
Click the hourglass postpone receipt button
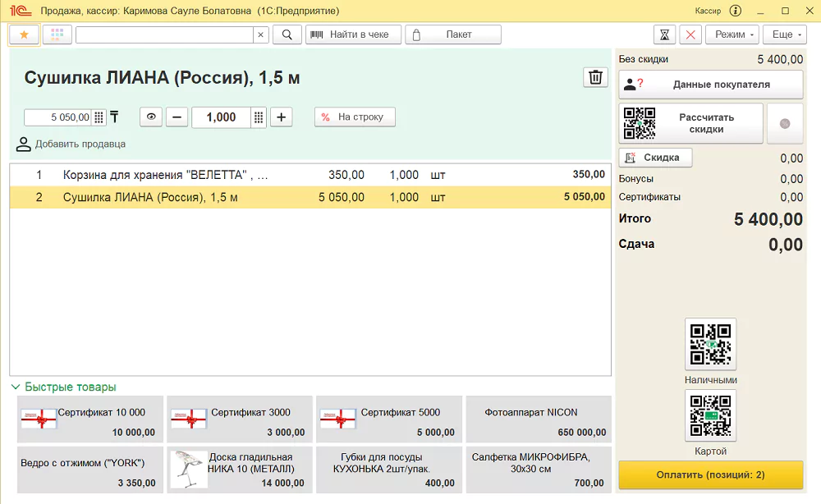coord(664,34)
